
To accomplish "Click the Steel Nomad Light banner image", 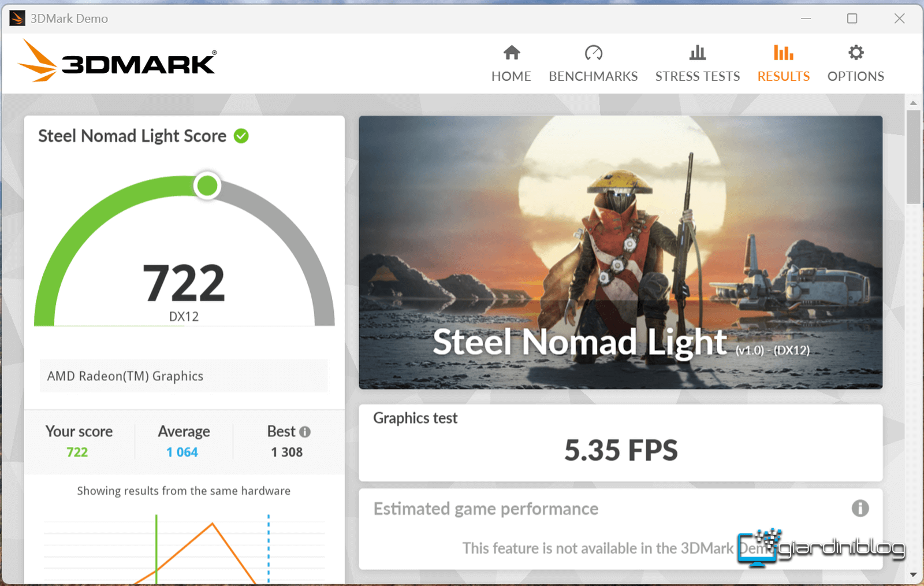I will (x=620, y=252).
